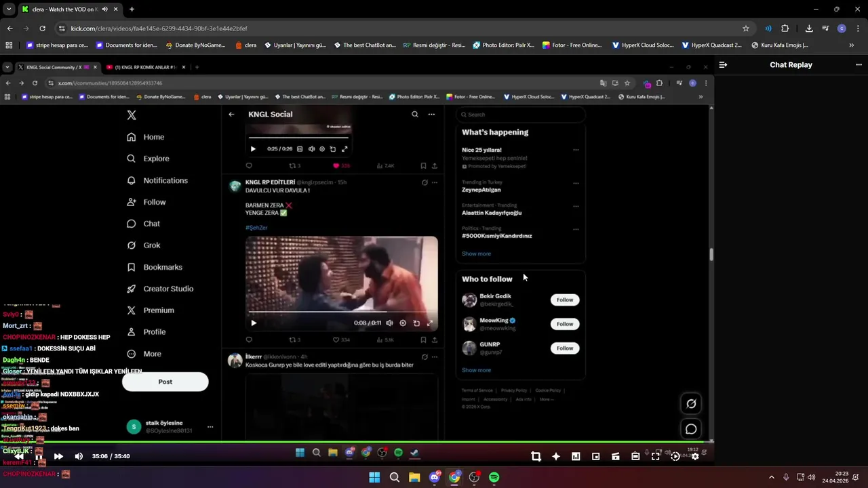The width and height of the screenshot is (868, 488).
Task: Click the blue sound-wave extension icon
Action: tap(768, 28)
